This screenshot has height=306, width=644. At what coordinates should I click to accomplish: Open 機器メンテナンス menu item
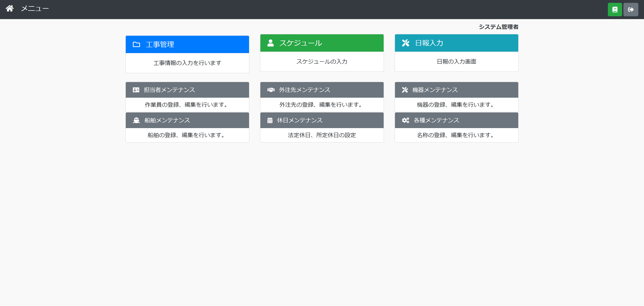[x=456, y=90]
